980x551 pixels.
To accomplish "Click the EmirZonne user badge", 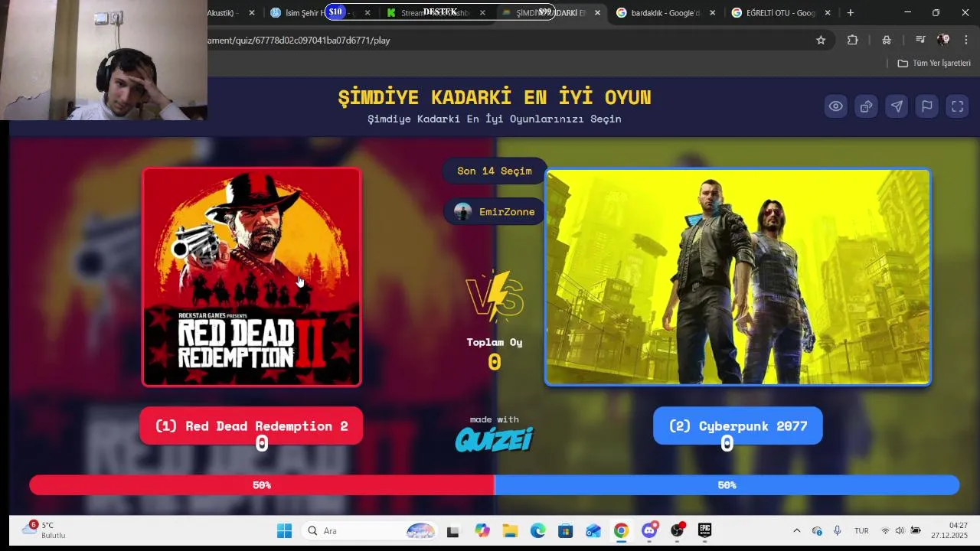I will [x=495, y=212].
